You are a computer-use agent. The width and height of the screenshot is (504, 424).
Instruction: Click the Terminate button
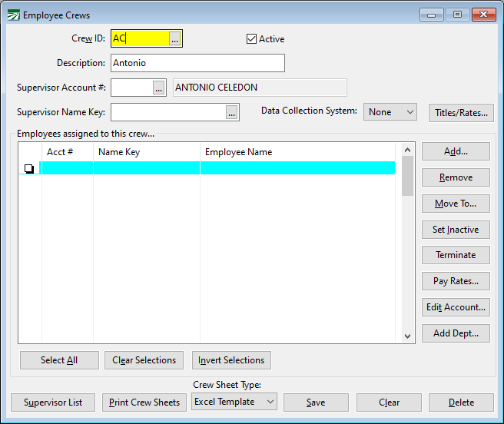tap(456, 255)
